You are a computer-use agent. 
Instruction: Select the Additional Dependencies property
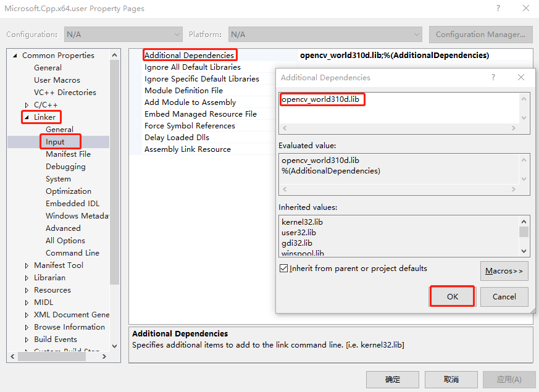pyautogui.click(x=189, y=56)
